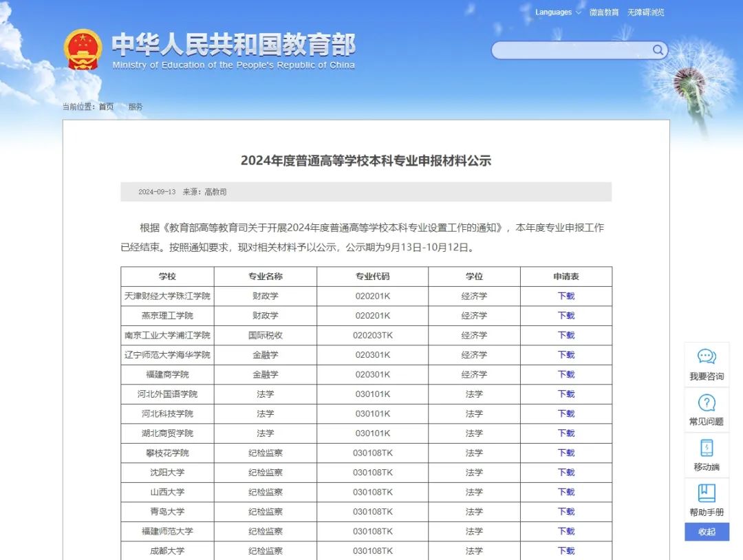Download the 河北外国语学院 application form

(566, 394)
